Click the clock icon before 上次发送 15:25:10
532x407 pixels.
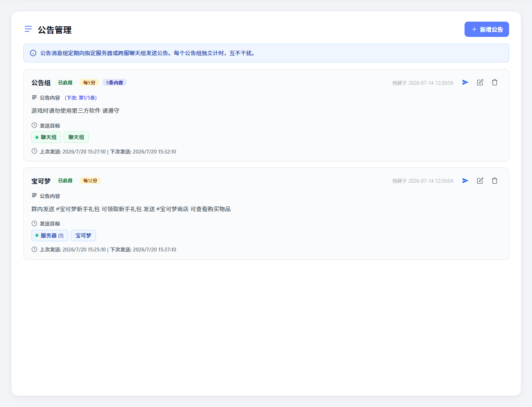click(x=34, y=249)
